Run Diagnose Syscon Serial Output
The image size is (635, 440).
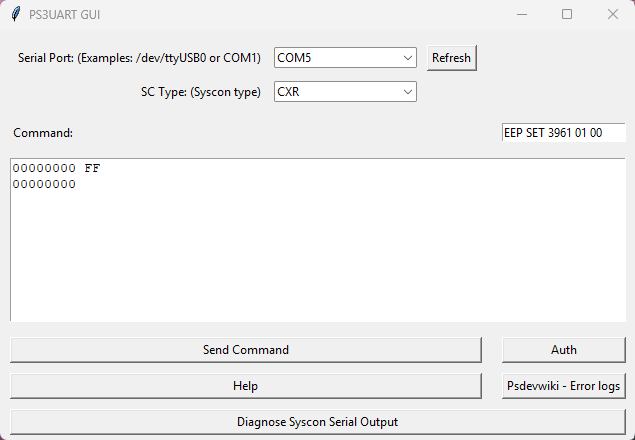pos(317,422)
